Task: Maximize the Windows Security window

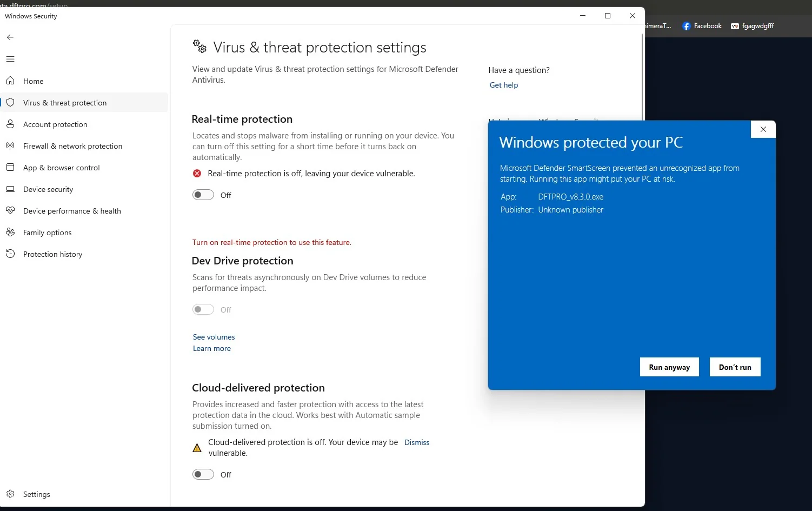Action: 608,16
